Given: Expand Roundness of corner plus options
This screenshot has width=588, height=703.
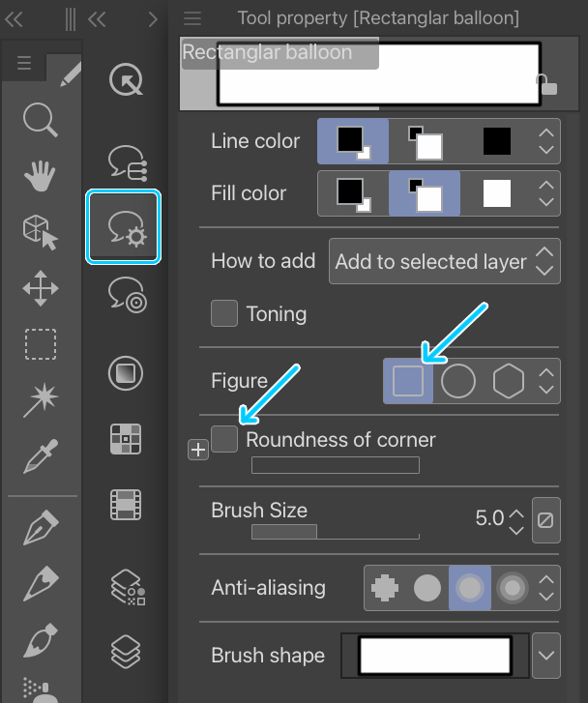Looking at the screenshot, I should pos(198,449).
